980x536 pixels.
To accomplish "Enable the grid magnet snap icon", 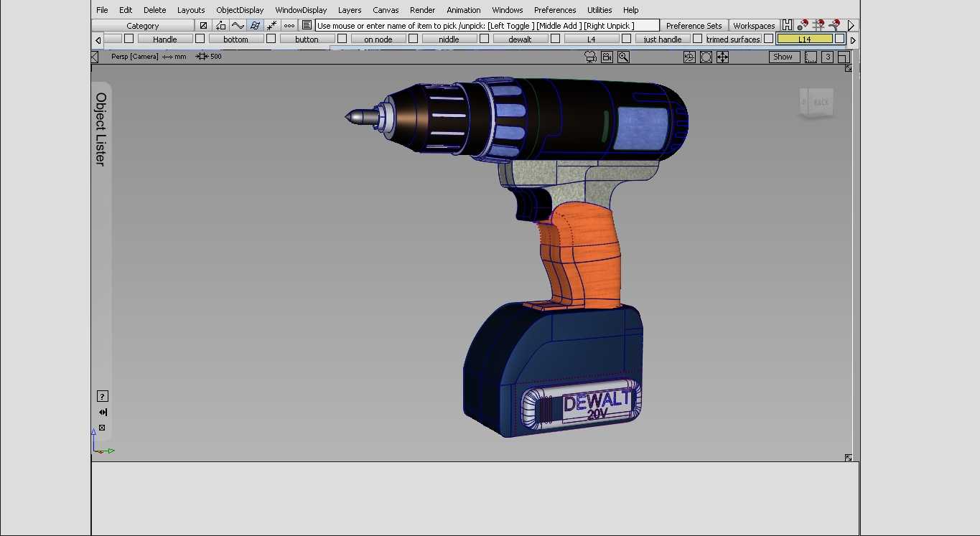I will tap(818, 25).
